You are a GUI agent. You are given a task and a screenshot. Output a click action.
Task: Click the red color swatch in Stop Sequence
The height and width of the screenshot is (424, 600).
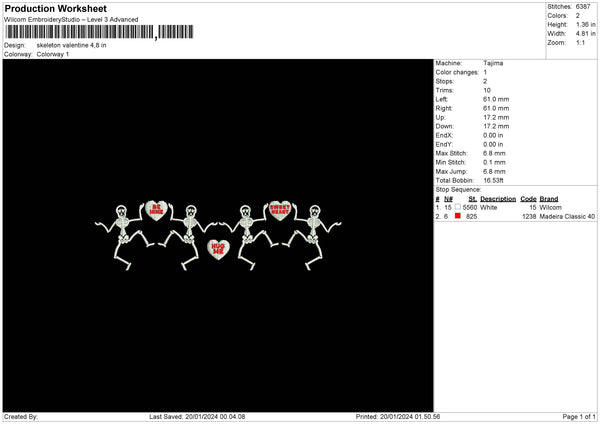tap(458, 215)
